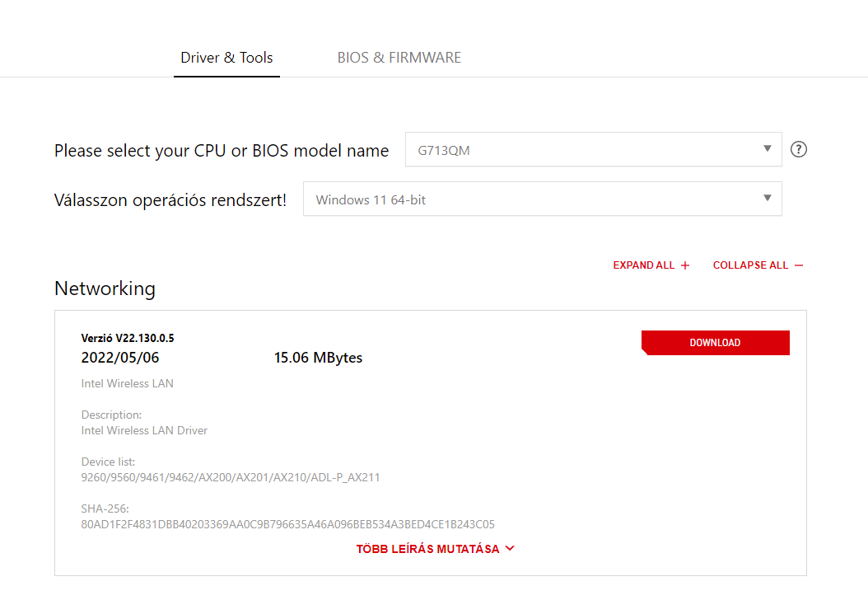Open the G713QM model name dropdown
This screenshot has width=868, height=600.
coord(594,149)
